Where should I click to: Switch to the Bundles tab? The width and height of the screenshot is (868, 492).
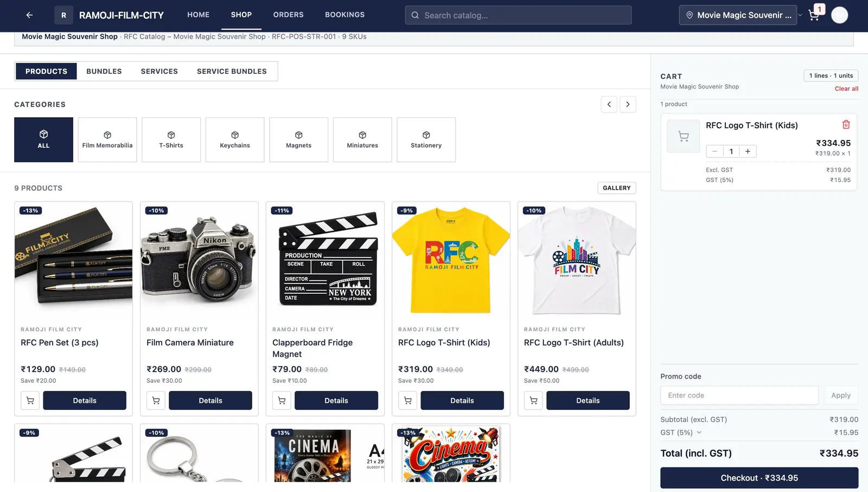coord(104,71)
